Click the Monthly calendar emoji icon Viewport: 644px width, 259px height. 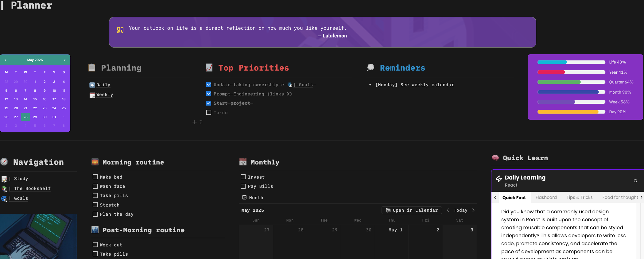pyautogui.click(x=243, y=162)
